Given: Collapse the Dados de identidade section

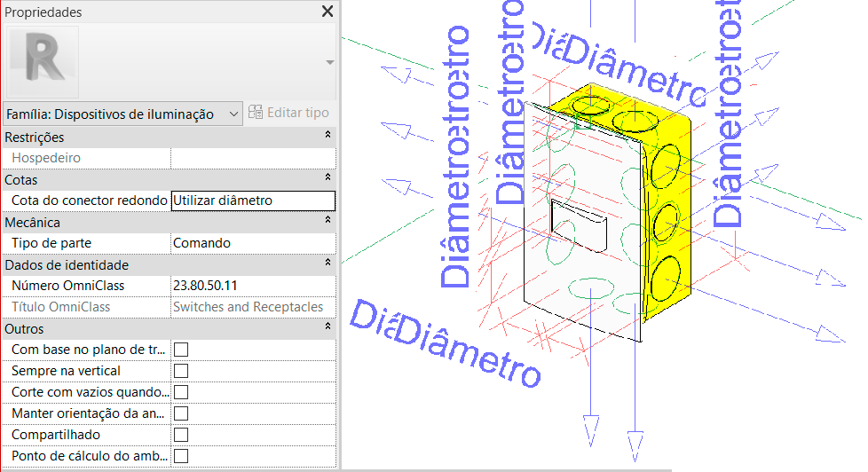Looking at the screenshot, I should 327,263.
